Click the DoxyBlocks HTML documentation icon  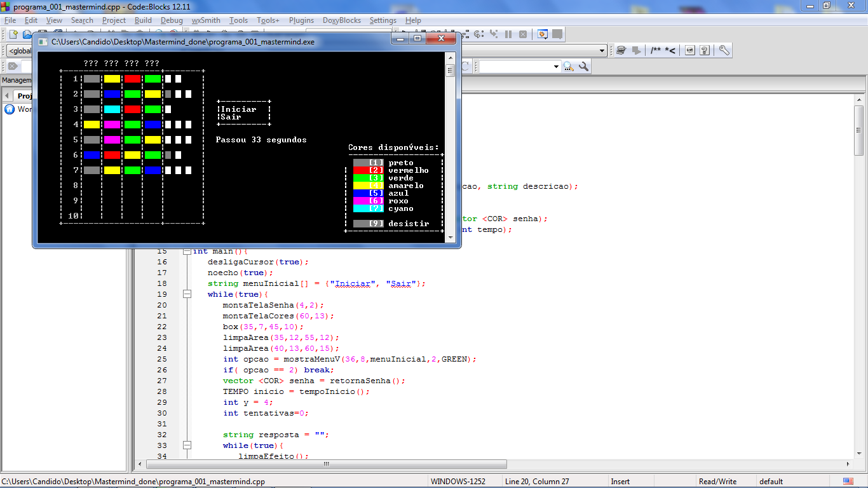(x=690, y=50)
